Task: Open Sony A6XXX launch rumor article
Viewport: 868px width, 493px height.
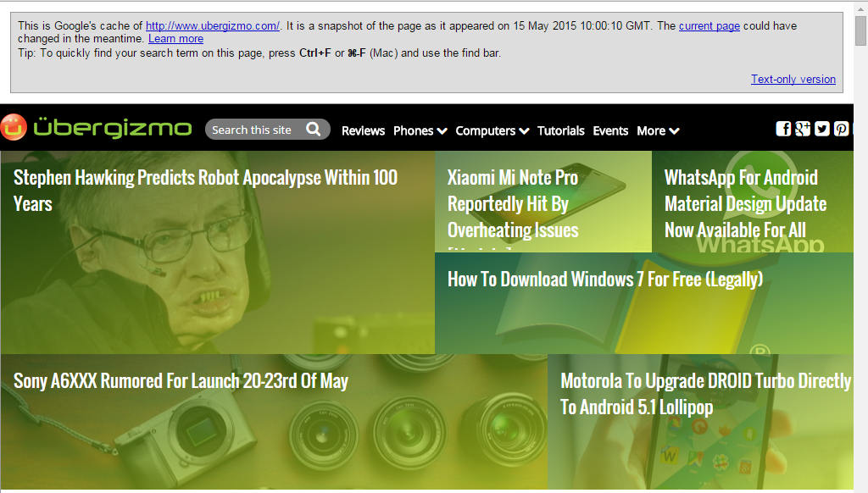Action: 181,380
